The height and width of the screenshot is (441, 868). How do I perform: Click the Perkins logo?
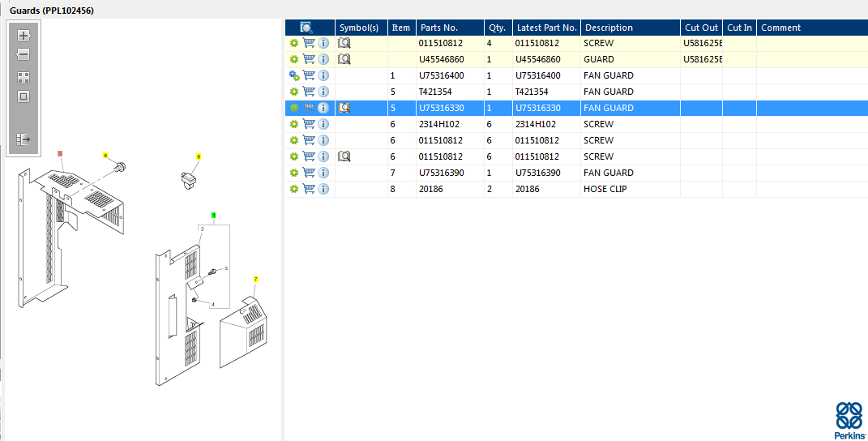coord(849,421)
